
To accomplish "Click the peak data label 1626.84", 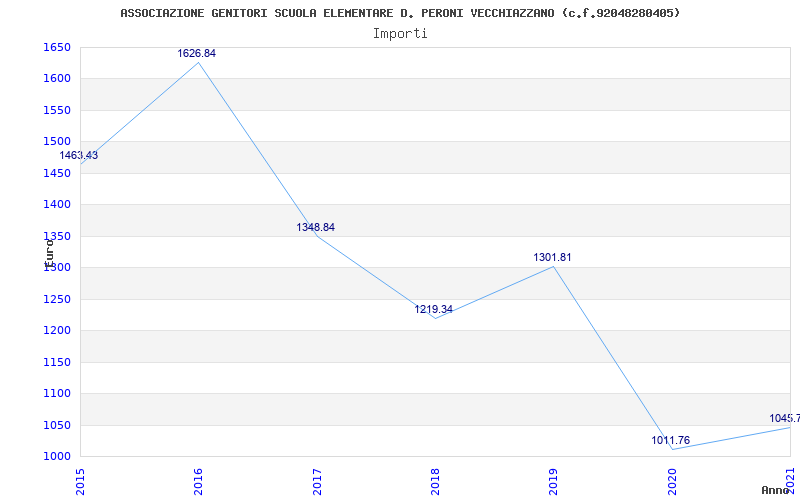I will (x=196, y=53).
